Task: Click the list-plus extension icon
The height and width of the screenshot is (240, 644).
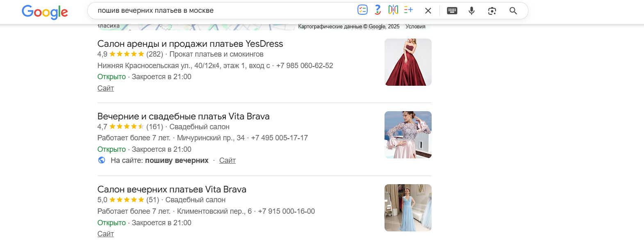Action: pos(408,10)
